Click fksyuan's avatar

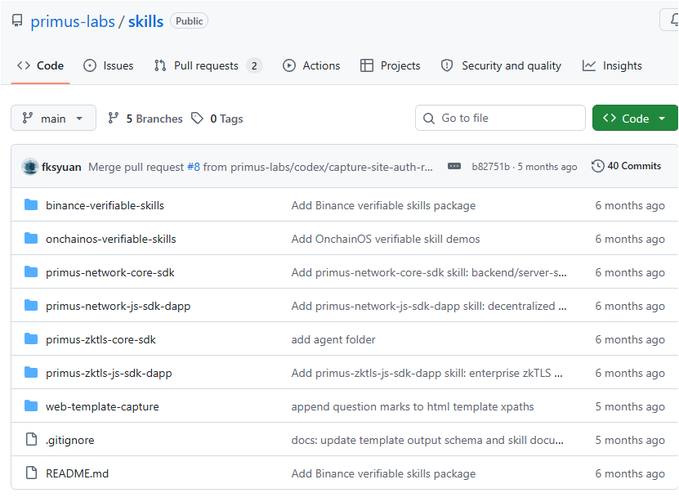pyautogui.click(x=30, y=167)
